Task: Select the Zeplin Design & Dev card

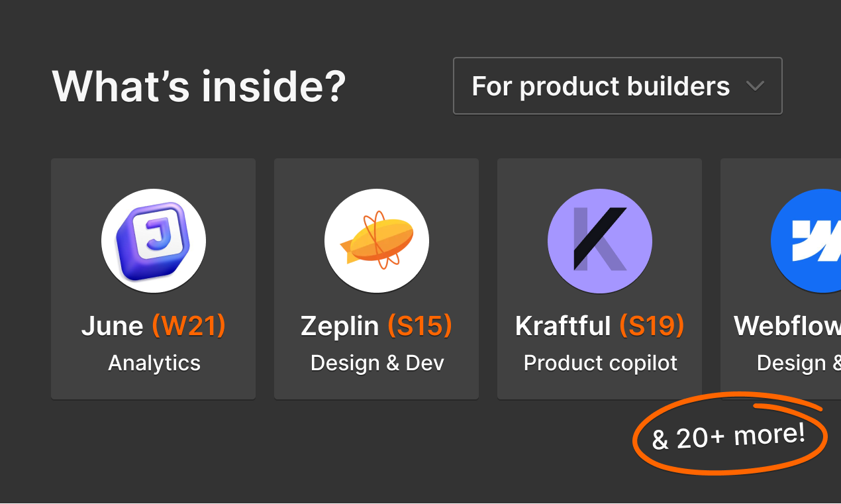Action: [x=377, y=279]
